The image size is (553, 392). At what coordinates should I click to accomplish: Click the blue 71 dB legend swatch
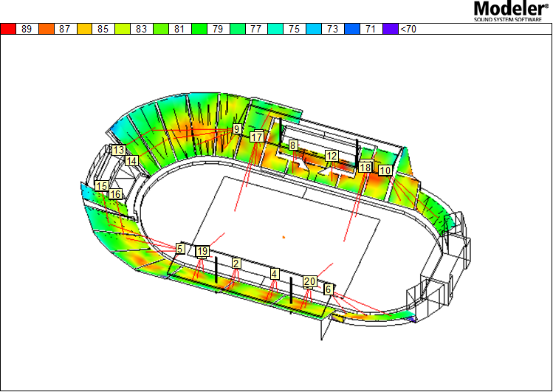point(355,29)
